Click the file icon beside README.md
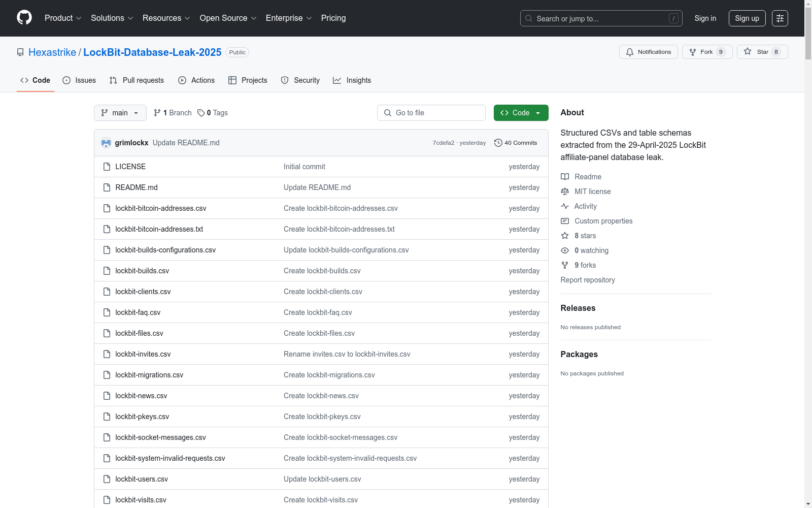This screenshot has height=508, width=812. 107,187
